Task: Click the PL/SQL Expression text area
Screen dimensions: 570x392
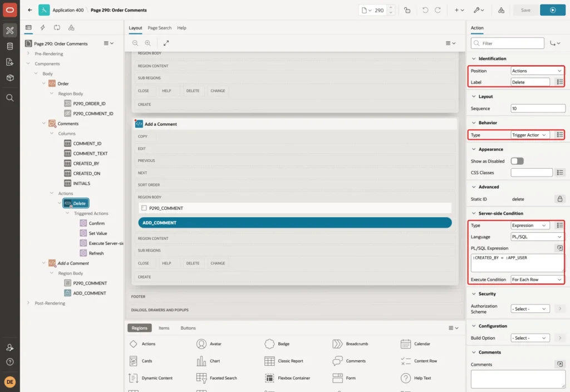Action: coord(518,263)
